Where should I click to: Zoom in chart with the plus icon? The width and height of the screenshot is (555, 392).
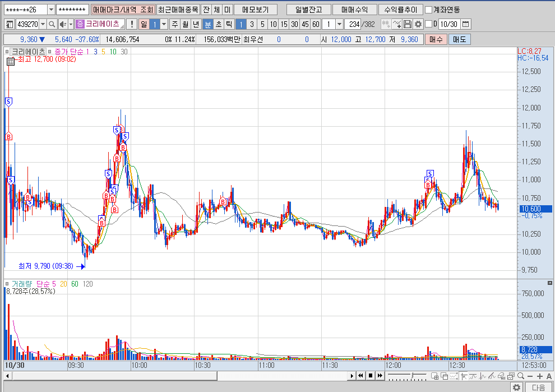point(539,376)
